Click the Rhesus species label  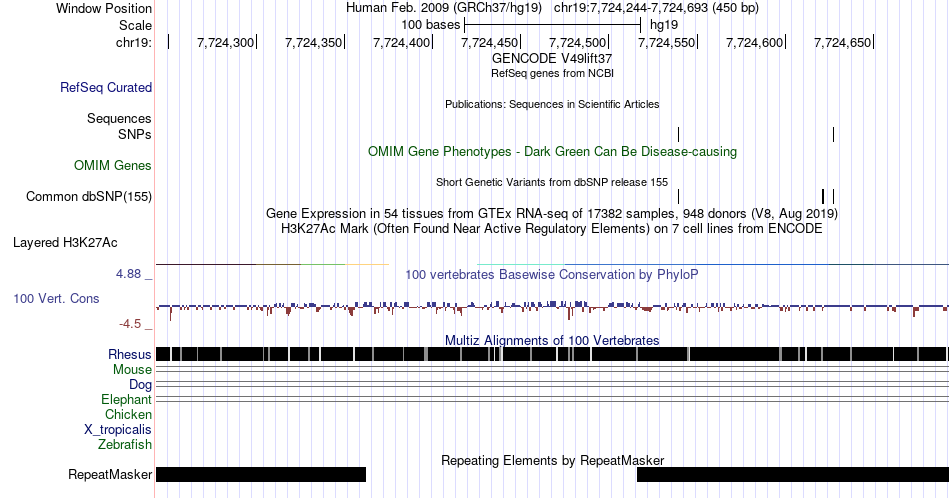(x=130, y=354)
